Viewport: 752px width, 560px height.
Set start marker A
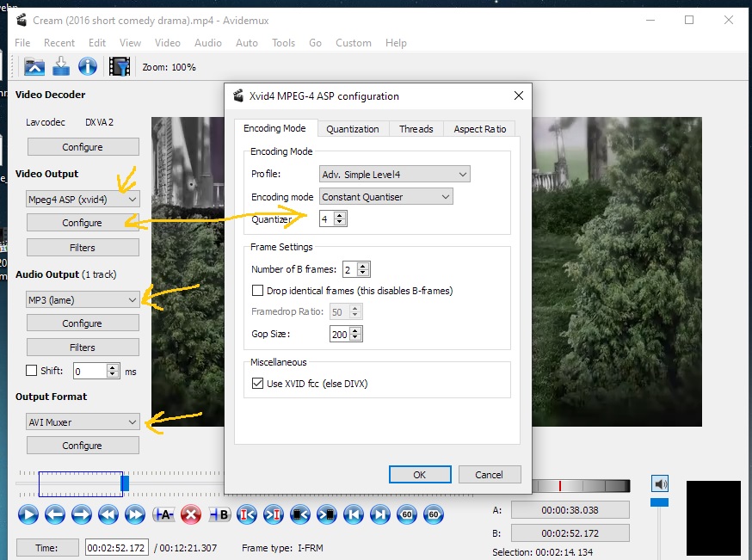(163, 515)
